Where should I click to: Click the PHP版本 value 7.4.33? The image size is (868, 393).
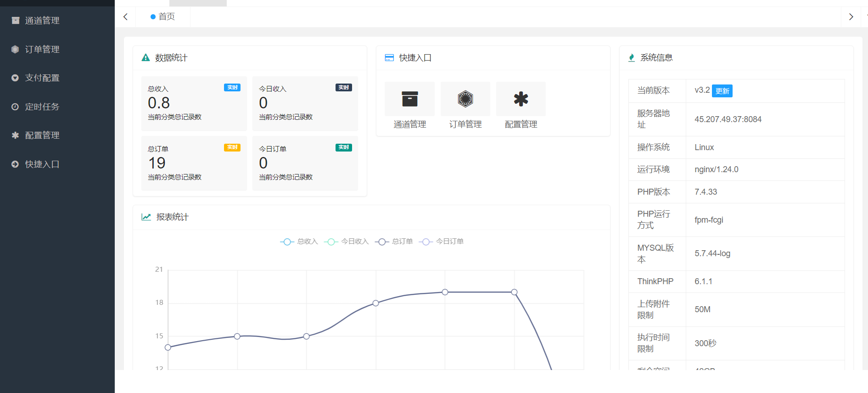point(706,192)
